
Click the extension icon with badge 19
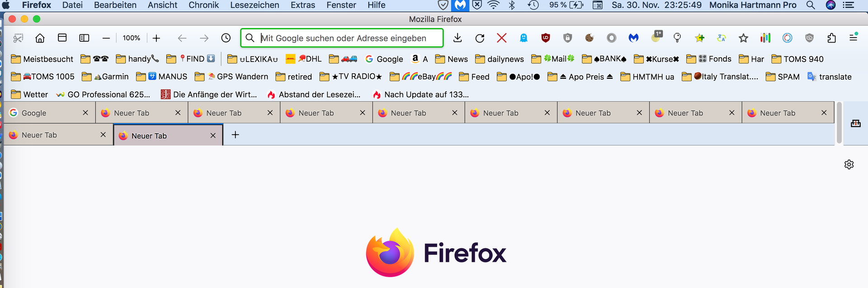pyautogui.click(x=656, y=37)
